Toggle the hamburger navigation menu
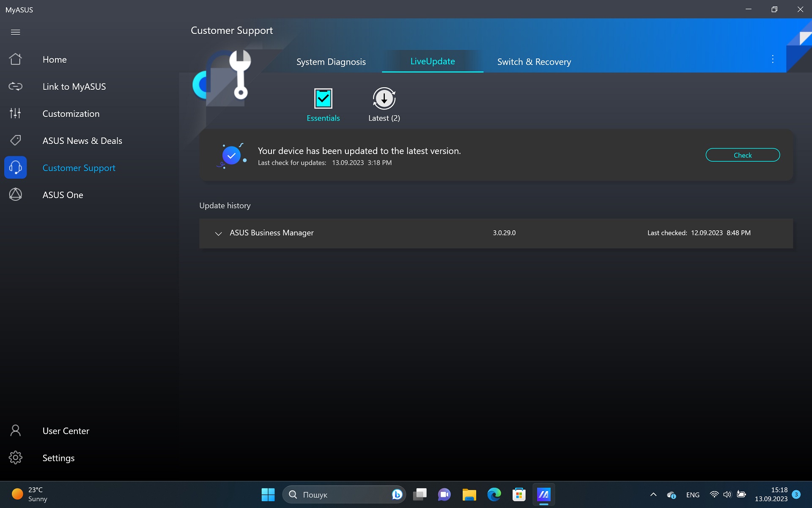812x508 pixels. [x=16, y=32]
